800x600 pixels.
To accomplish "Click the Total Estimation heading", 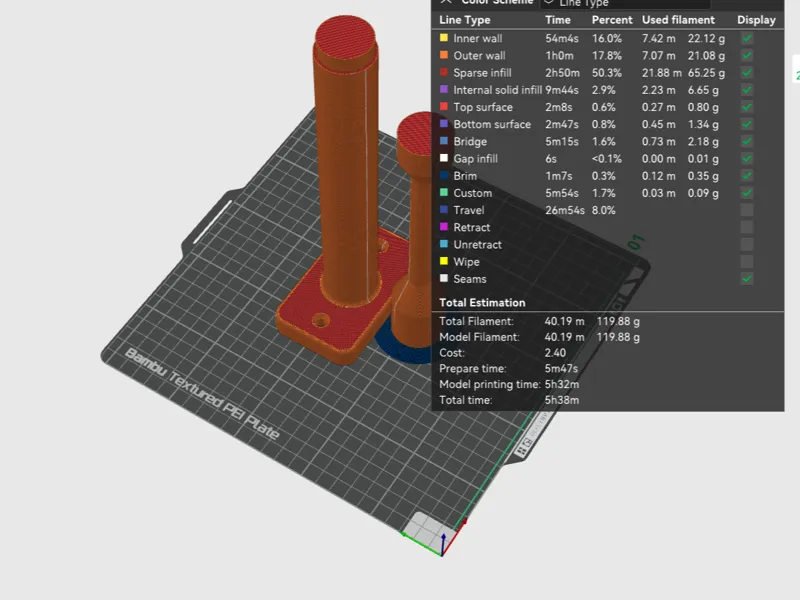I will 482,303.
